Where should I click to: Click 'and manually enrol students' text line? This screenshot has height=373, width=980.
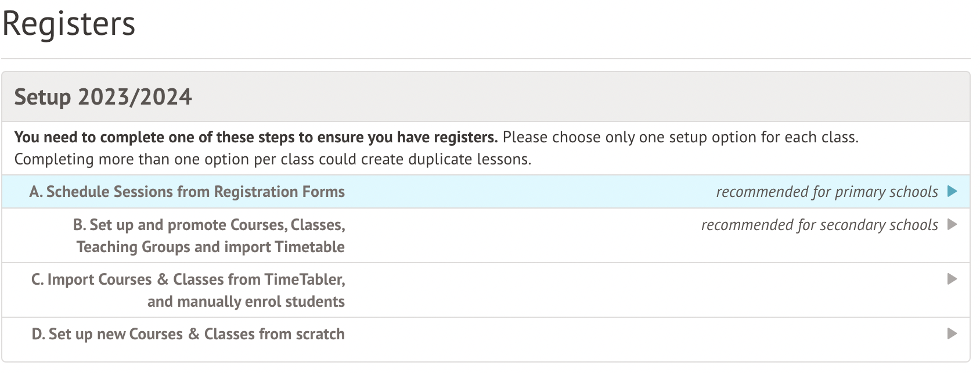pos(246,302)
